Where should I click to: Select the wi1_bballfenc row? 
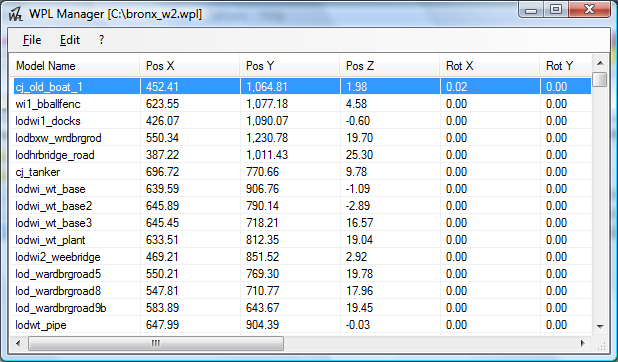tap(302, 104)
